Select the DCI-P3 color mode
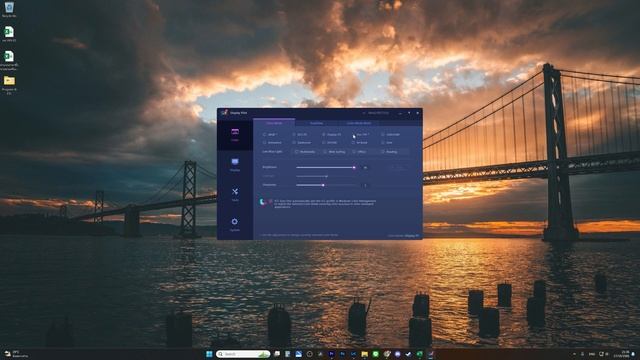This screenshot has width=640, height=360. coord(300,134)
